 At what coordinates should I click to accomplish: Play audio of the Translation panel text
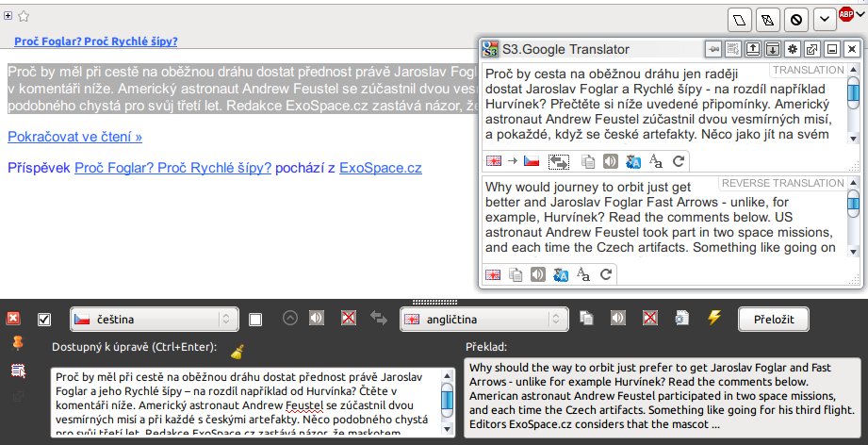[x=611, y=161]
